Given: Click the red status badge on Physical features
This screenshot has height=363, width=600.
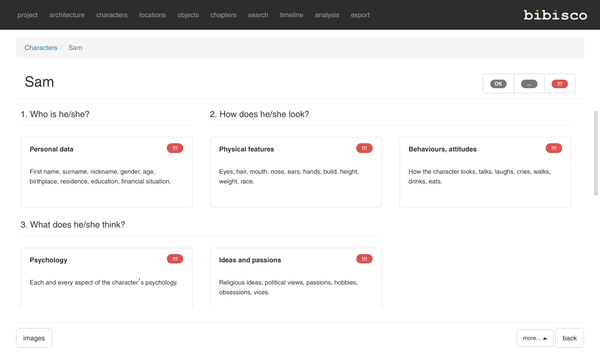Looking at the screenshot, I should 364,148.
